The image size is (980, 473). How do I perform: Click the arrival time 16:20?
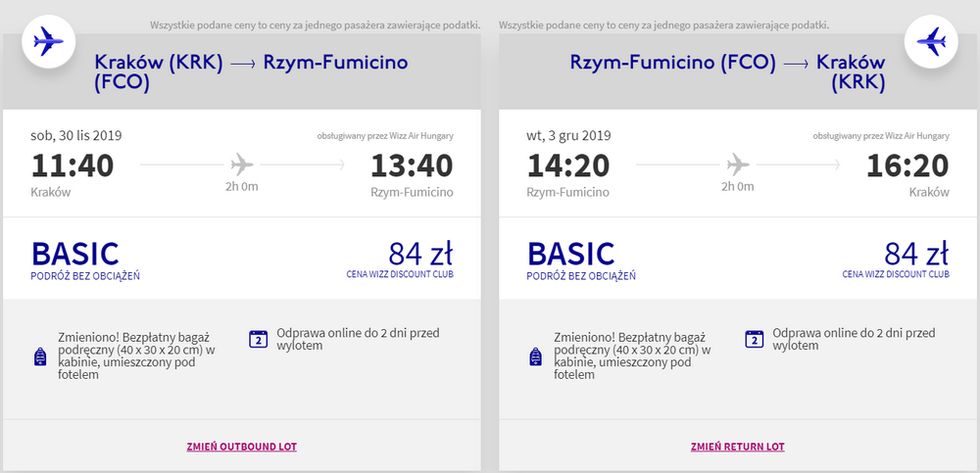907,166
